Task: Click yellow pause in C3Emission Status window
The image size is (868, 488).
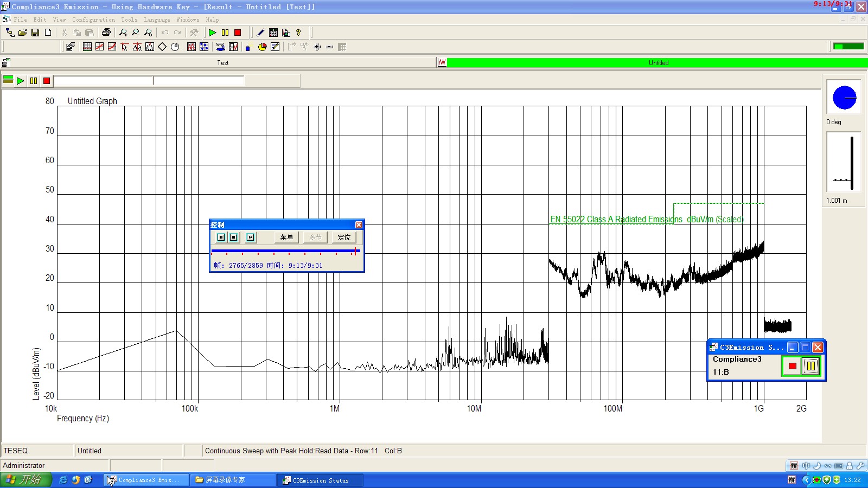Action: [810, 366]
